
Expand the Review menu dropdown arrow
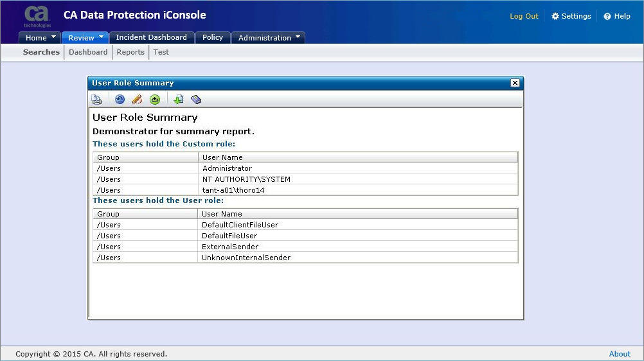pos(101,37)
